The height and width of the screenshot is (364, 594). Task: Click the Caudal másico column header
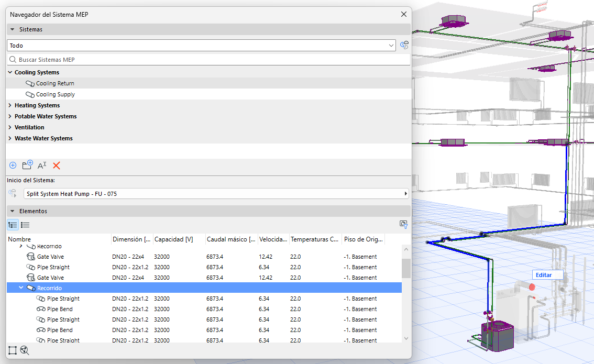(231, 239)
